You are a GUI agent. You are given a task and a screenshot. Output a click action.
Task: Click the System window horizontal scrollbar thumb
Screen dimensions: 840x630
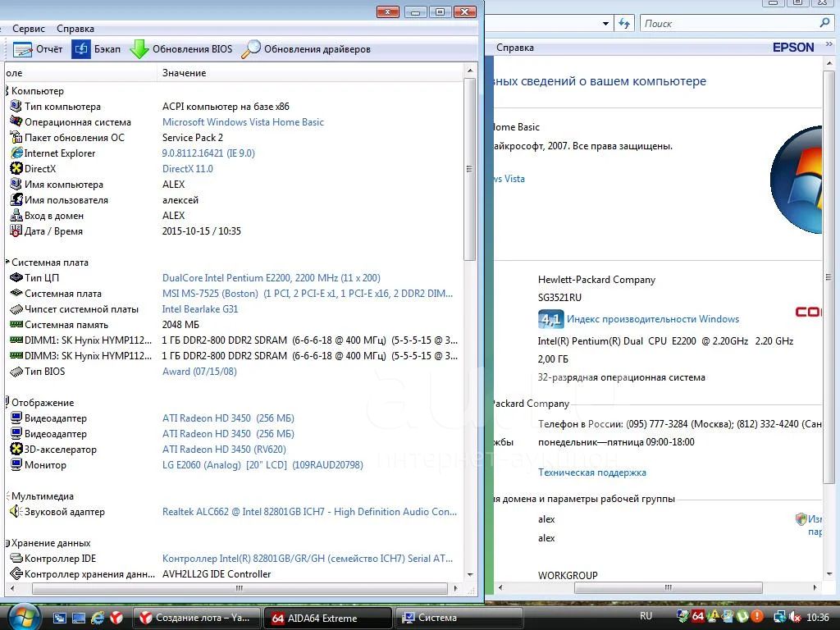pos(668,587)
